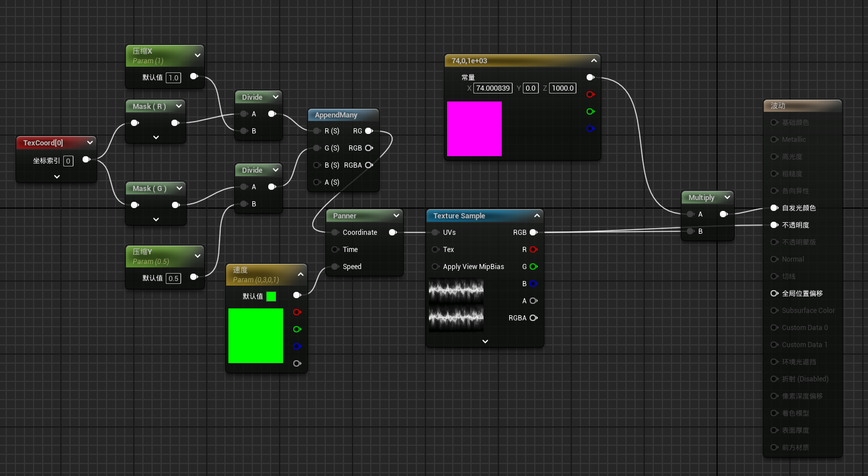Click the AppendMany A (S) input pin

[317, 182]
